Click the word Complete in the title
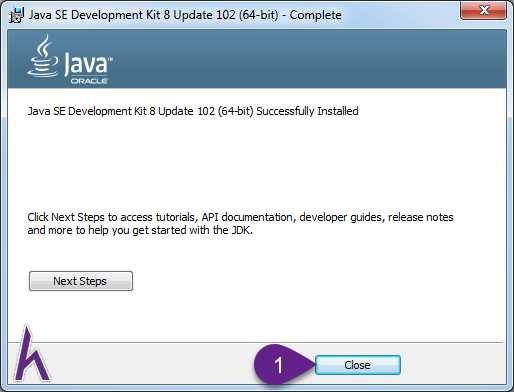Image resolution: width=514 pixels, height=392 pixels. [x=315, y=15]
